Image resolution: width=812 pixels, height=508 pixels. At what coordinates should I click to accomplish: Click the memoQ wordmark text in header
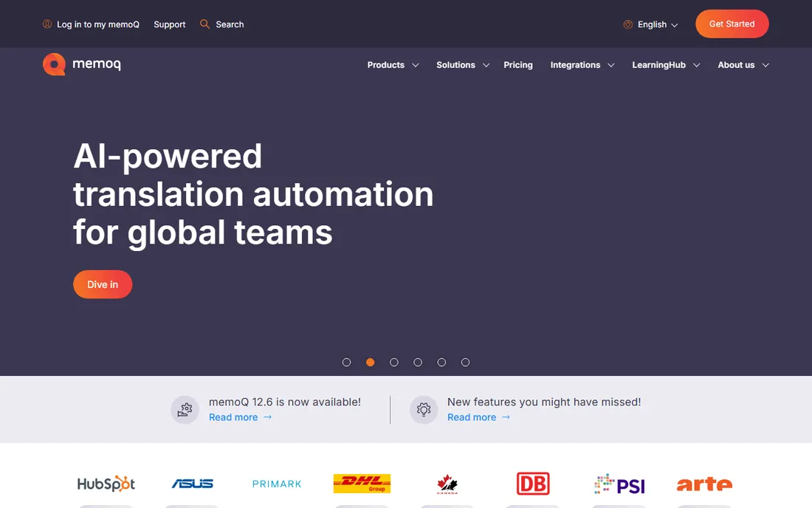coord(96,64)
